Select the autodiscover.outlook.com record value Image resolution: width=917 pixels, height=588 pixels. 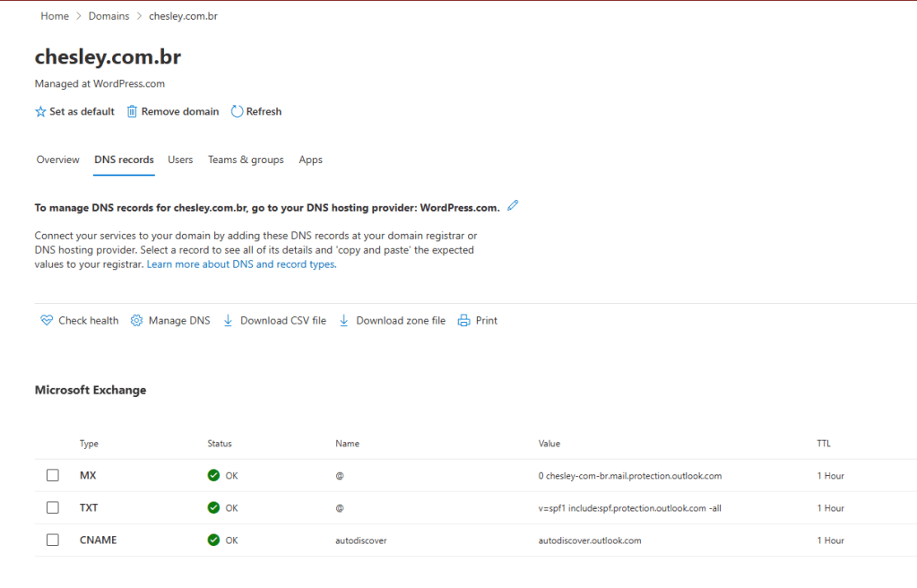coord(589,540)
